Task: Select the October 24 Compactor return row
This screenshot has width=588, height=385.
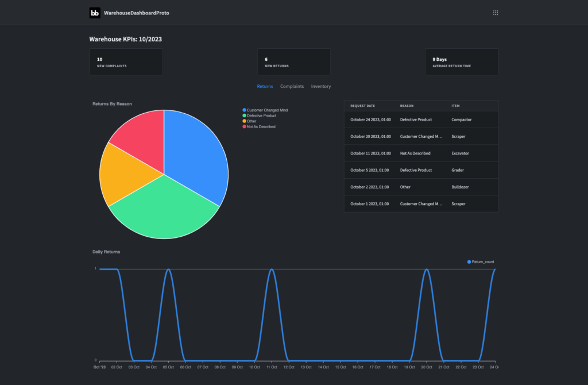Action: pos(421,120)
